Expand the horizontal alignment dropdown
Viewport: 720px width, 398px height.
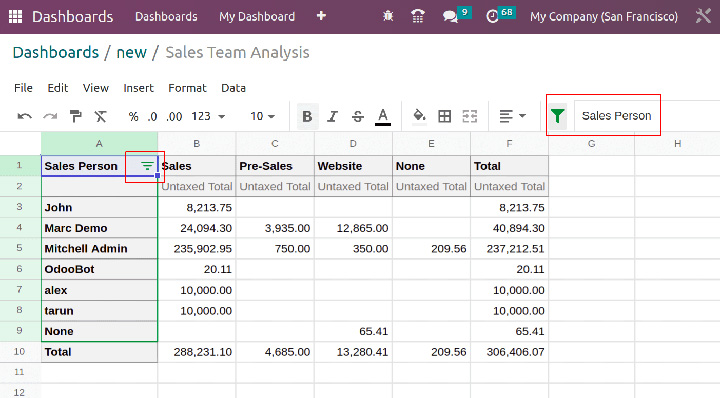[x=512, y=116]
